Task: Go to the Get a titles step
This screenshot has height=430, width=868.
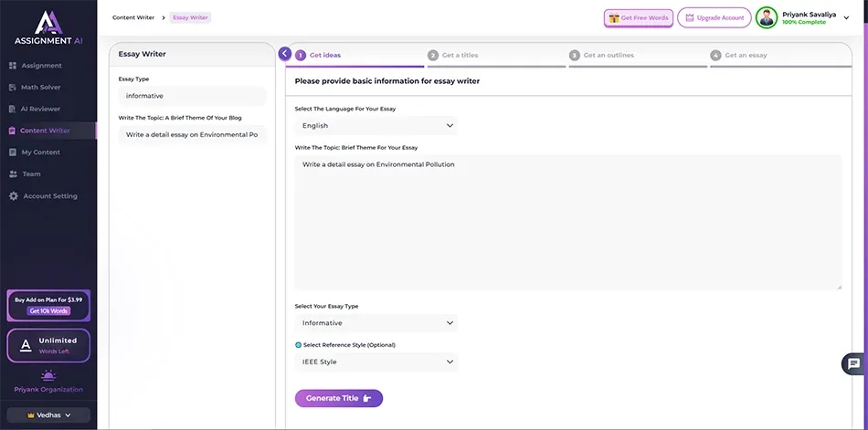Action: (460, 56)
